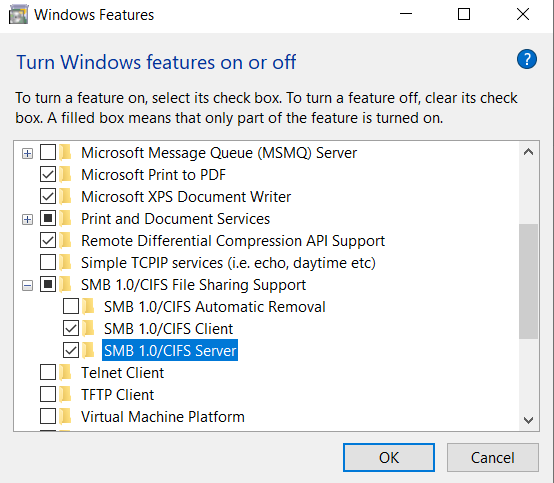Uncheck SMB 1.0/CIFS Client
This screenshot has width=554, height=483.
71,329
